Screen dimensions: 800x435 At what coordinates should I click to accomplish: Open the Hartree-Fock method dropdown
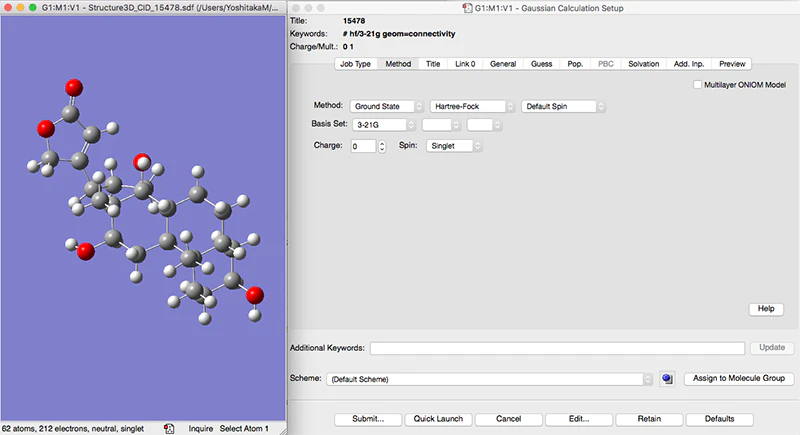(x=472, y=106)
